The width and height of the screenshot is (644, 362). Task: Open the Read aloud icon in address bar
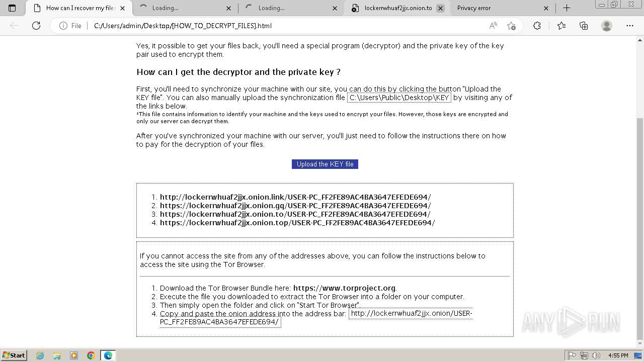tap(493, 26)
